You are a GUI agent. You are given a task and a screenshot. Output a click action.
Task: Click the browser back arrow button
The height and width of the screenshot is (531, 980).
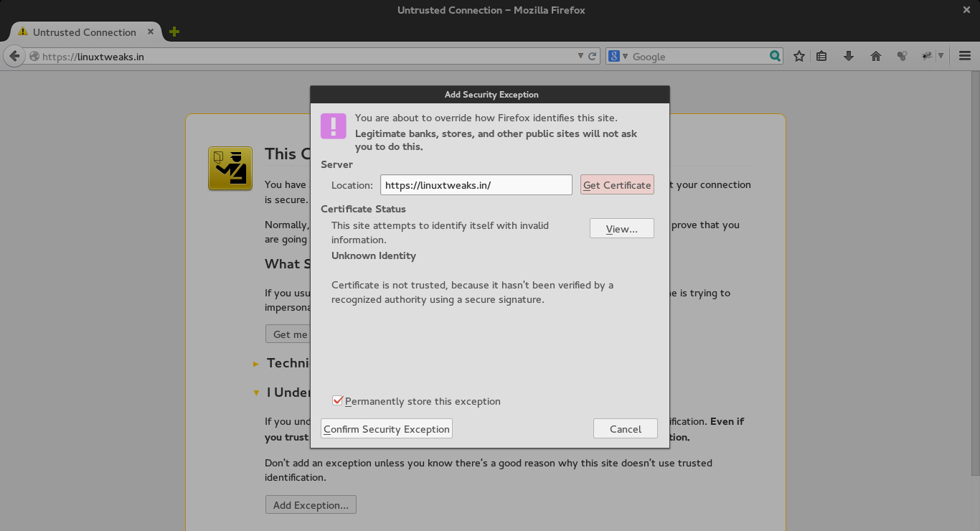[14, 56]
